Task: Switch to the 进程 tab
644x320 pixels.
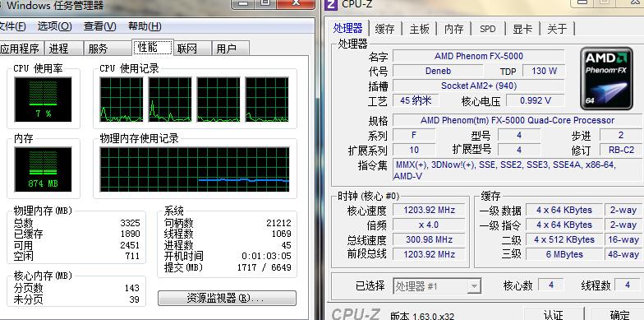Action: pyautogui.click(x=64, y=49)
